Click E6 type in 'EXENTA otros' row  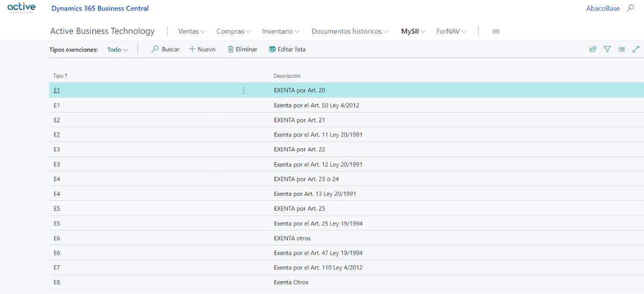[x=57, y=238]
